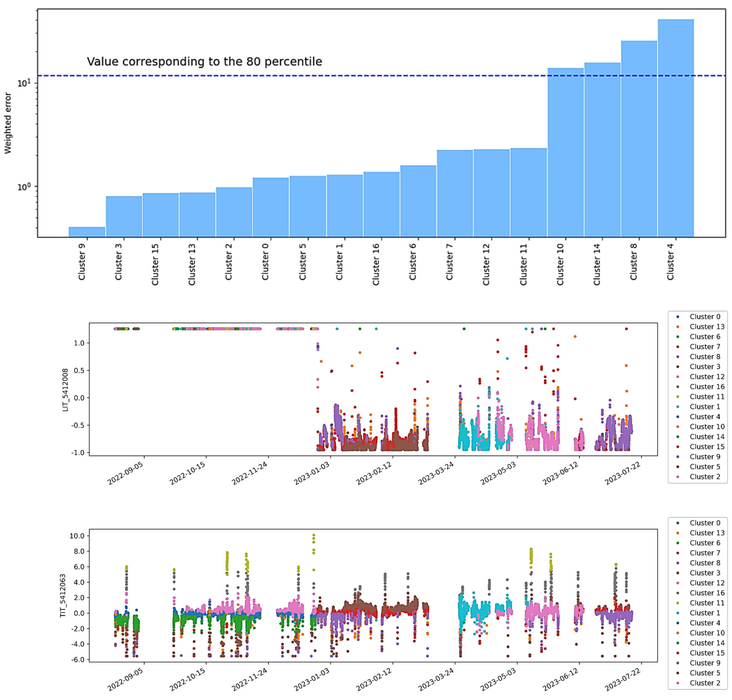Viewport: 732px width, 700px height.
Task: Click the 80 percentile annotation text
Action: pos(204,62)
